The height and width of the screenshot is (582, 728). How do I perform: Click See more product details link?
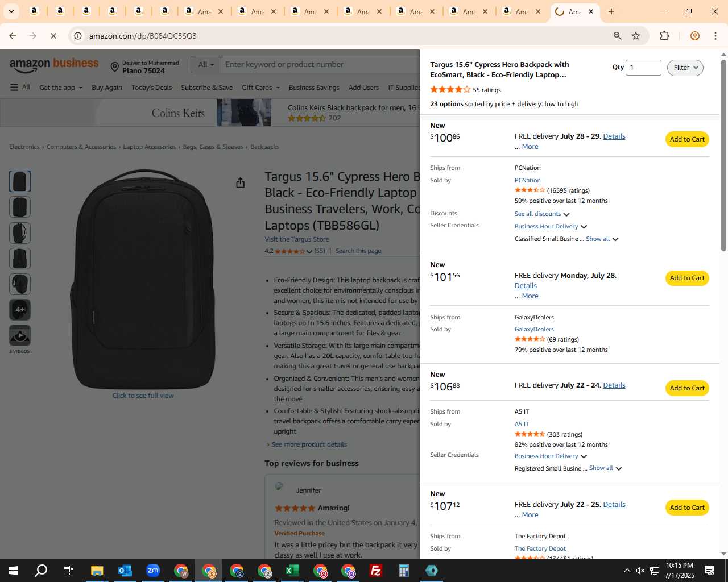click(309, 445)
